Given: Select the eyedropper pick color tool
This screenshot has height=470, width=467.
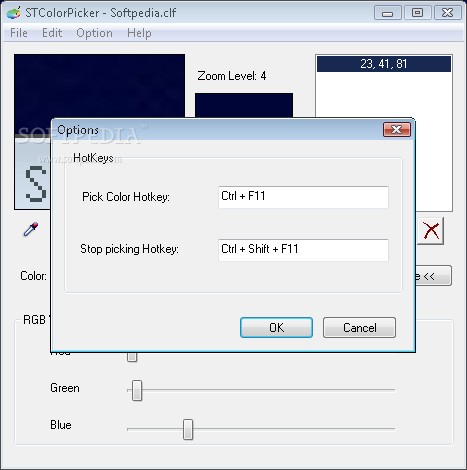Looking at the screenshot, I should click(x=31, y=229).
